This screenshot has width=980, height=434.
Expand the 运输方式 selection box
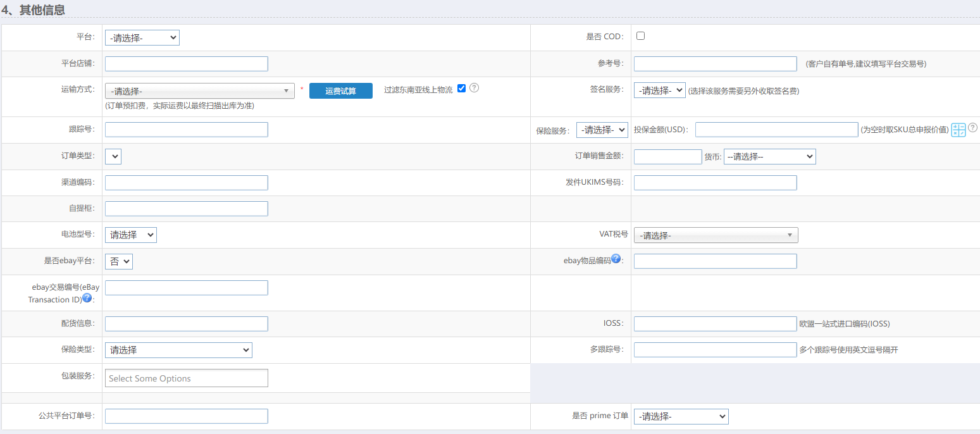tap(199, 91)
